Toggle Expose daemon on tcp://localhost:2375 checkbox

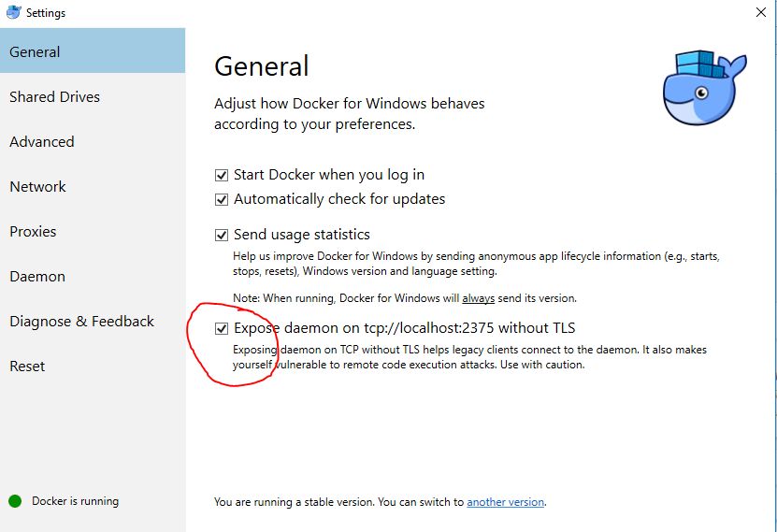(222, 328)
